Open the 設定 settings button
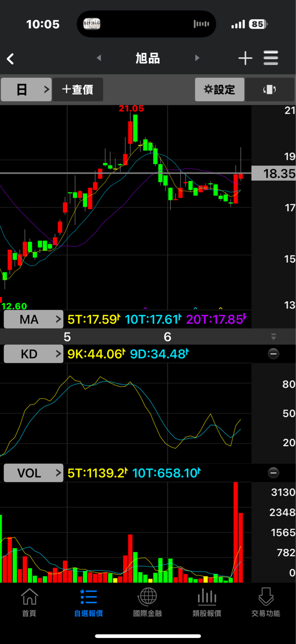 [x=220, y=90]
